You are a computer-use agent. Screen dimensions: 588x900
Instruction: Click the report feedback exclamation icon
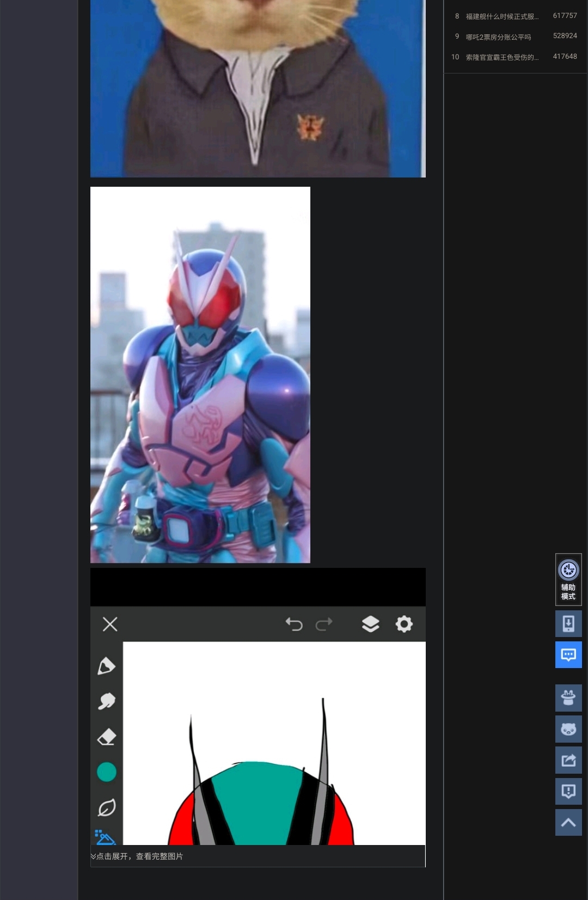[x=568, y=791]
